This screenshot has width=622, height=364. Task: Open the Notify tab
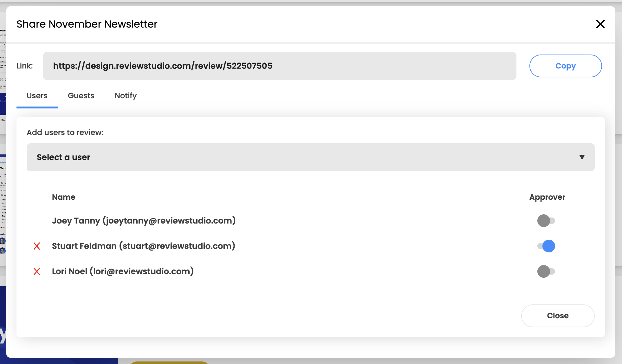click(x=126, y=96)
